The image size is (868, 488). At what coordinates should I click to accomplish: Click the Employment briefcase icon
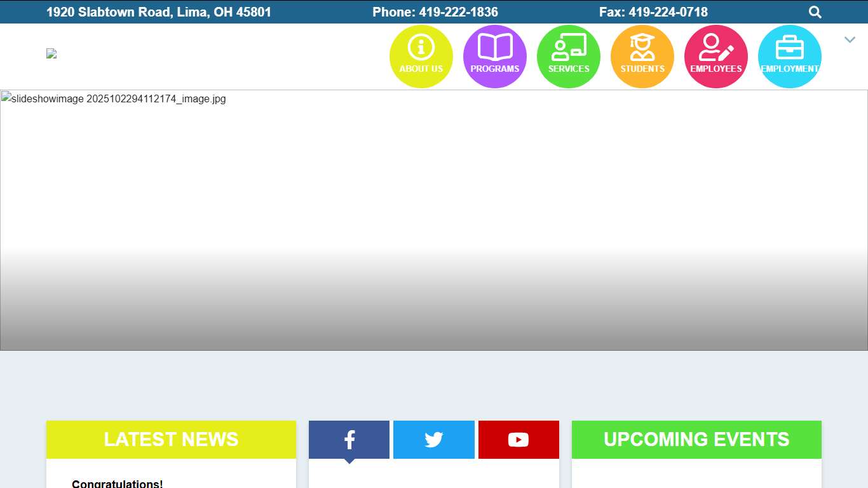click(x=789, y=56)
